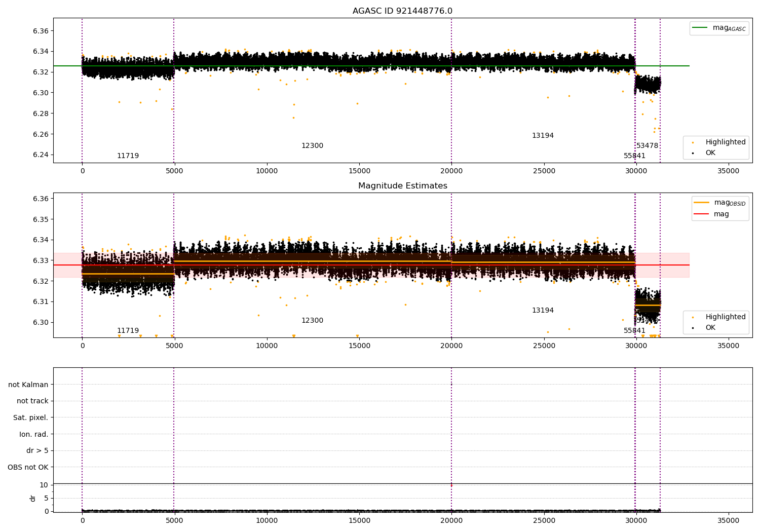Click obsid label 55841 in the AGASC ID plot
Image resolution: width=760 pixels, height=532 pixels.
click(634, 156)
